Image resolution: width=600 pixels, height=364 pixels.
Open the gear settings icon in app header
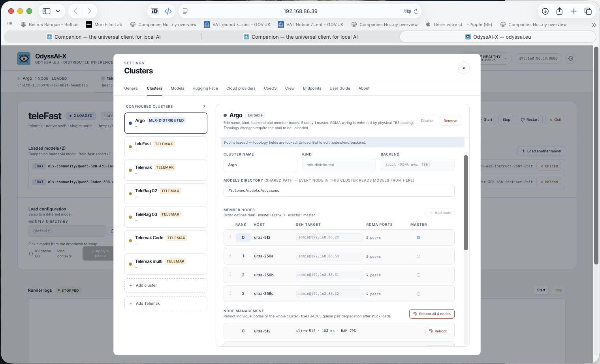[571, 58]
